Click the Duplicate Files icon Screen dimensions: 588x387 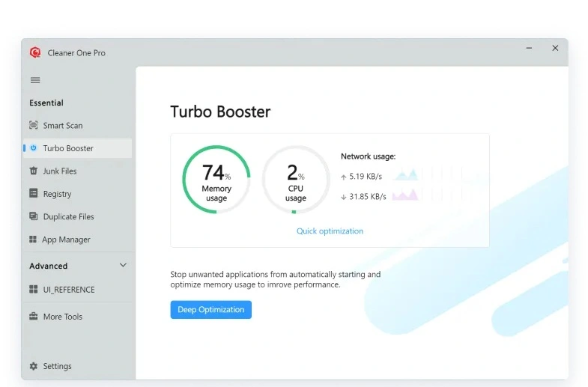click(34, 216)
